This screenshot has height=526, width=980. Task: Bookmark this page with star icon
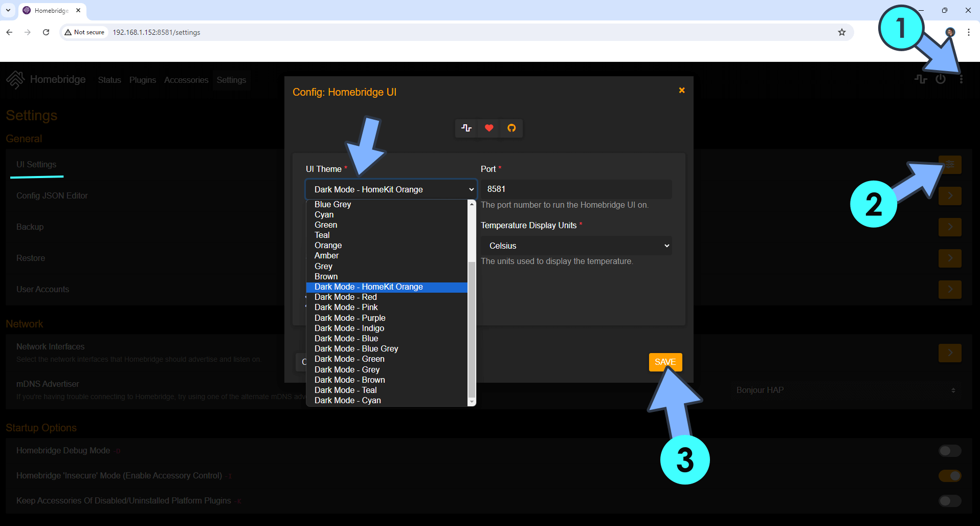point(842,32)
